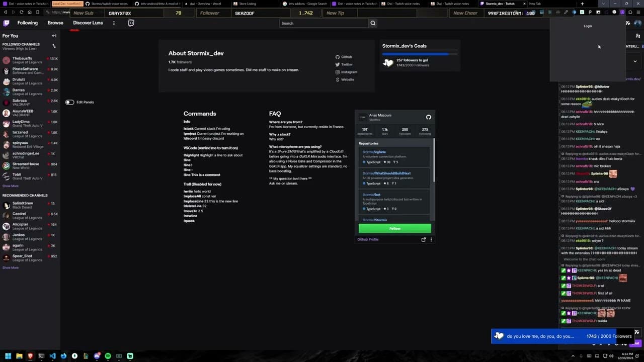Screen dimensions: 644x362
Task: Click the green Follow button
Action: 395,229
